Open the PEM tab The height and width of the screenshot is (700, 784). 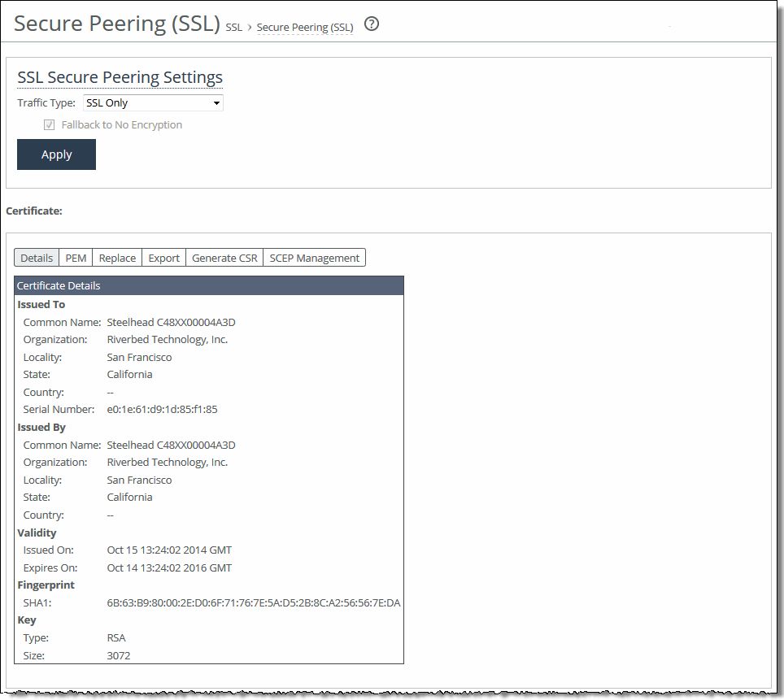coord(76,258)
